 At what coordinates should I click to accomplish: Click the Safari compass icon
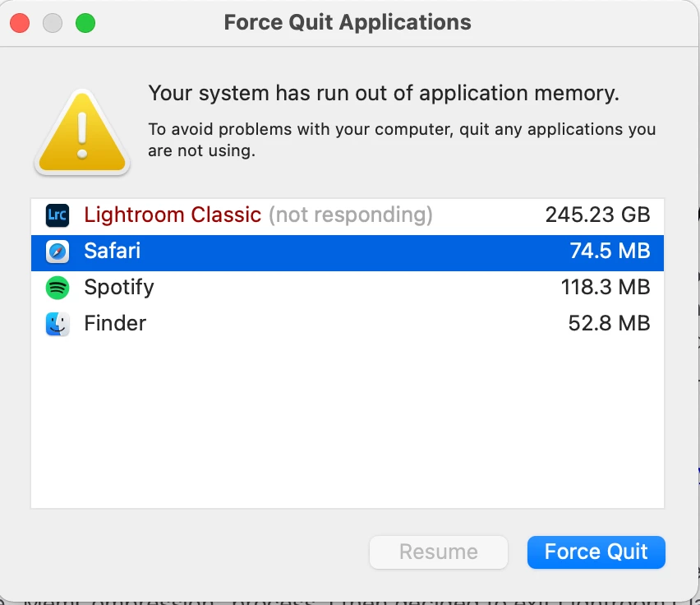[58, 252]
